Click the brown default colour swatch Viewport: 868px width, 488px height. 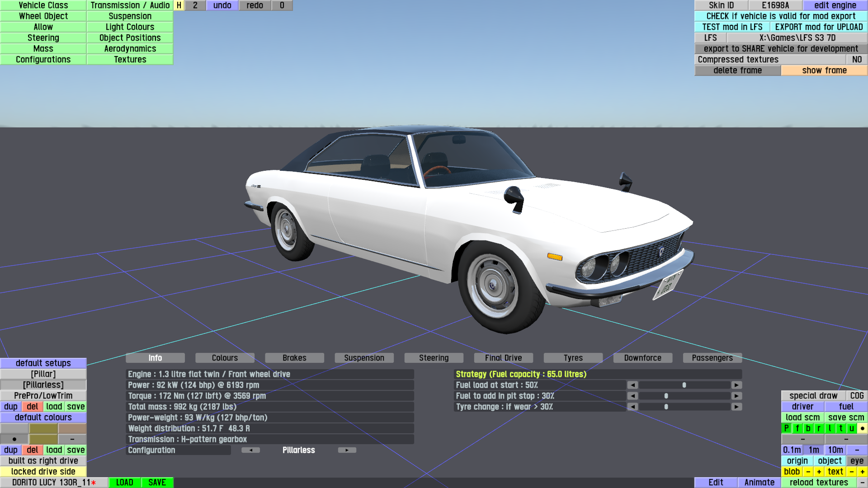72,428
